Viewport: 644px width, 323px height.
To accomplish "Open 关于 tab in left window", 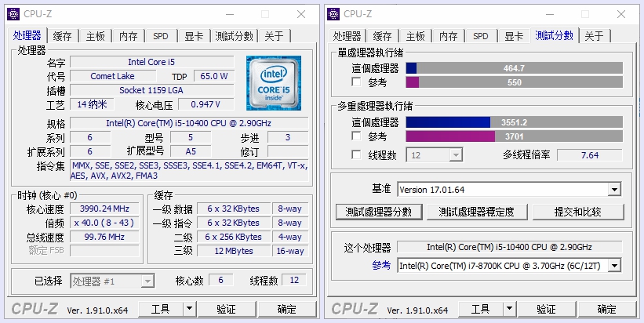I will tap(274, 36).
